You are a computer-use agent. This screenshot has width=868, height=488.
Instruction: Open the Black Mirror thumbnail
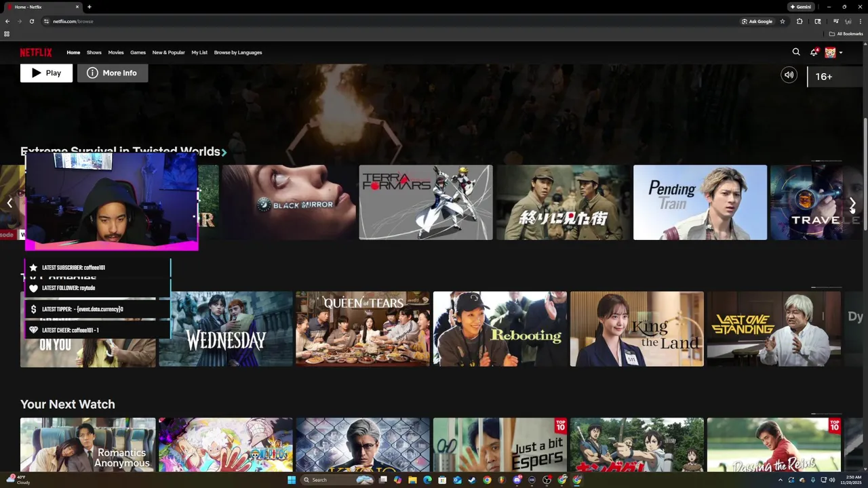click(x=289, y=203)
